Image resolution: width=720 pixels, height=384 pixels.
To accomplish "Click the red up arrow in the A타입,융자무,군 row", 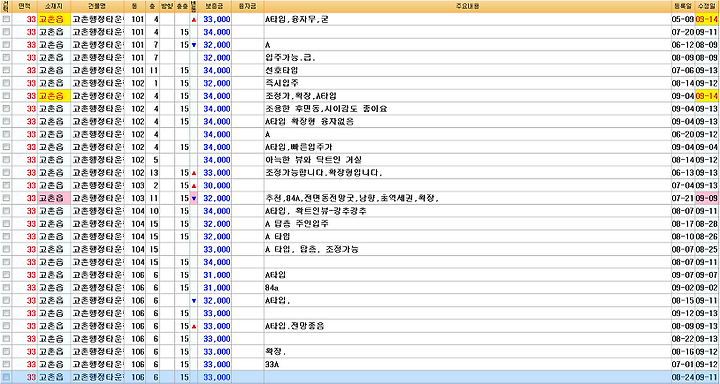I will click(x=193, y=20).
